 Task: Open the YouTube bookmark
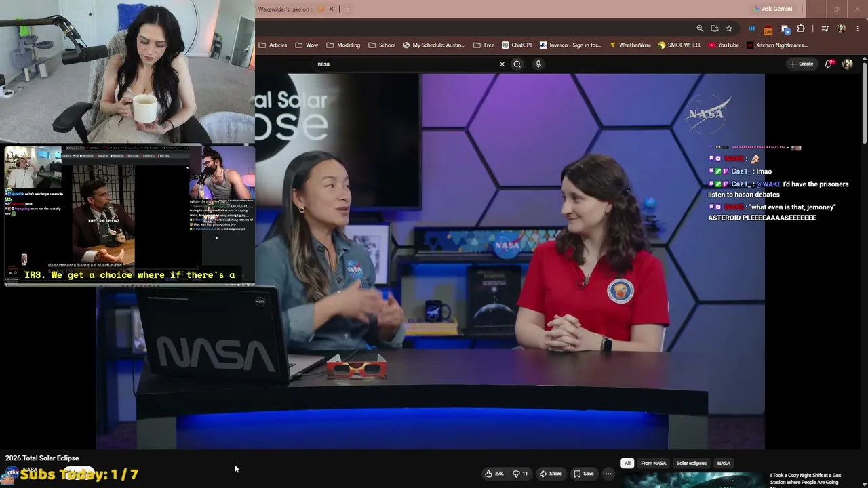click(x=724, y=45)
